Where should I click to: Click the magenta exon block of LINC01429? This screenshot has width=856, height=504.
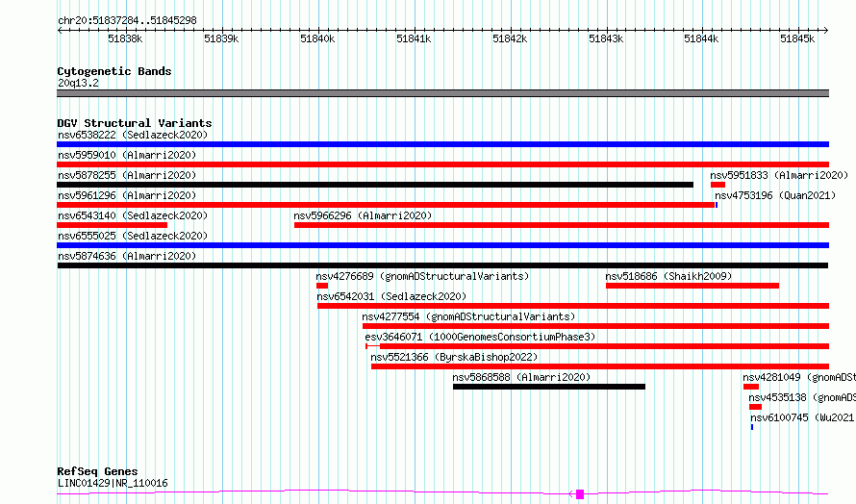580,494
